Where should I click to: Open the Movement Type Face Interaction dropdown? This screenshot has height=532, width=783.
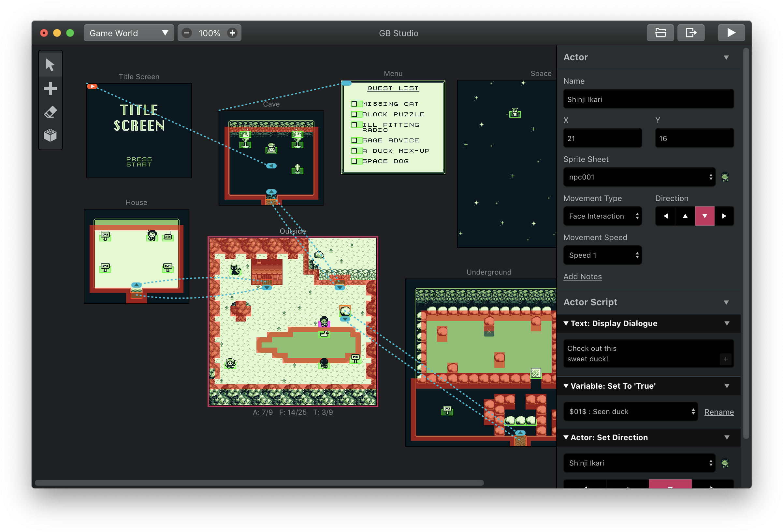(602, 216)
